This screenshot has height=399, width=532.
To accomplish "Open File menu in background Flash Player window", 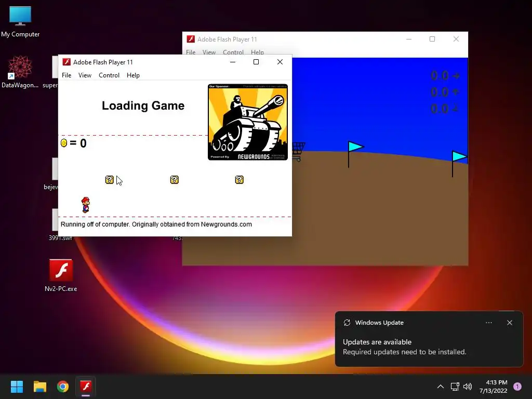I will coord(191,52).
